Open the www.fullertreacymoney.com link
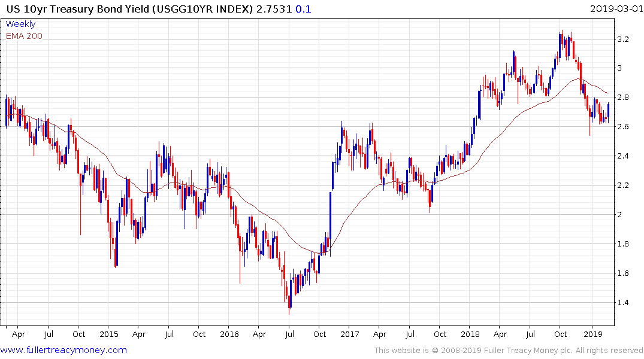644x359 pixels. click(x=64, y=351)
